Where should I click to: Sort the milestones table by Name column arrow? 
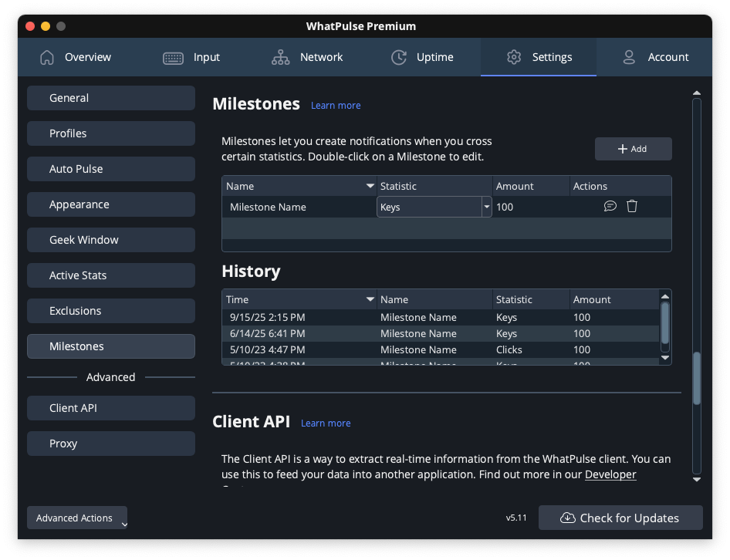coord(370,187)
